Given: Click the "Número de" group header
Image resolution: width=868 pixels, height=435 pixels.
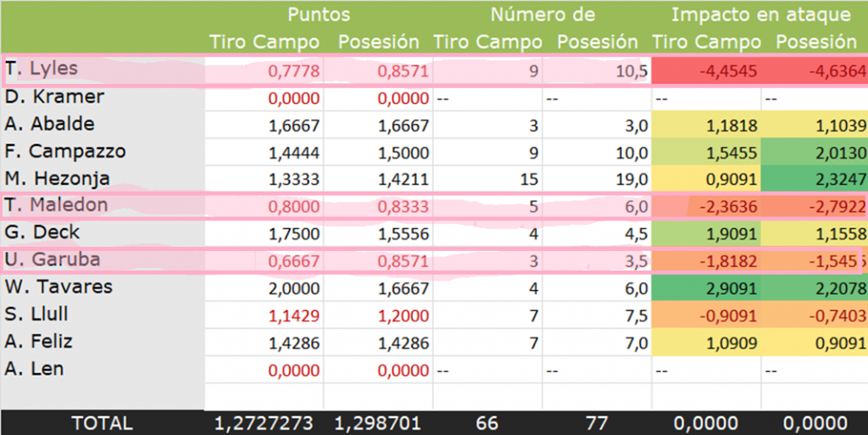Looking at the screenshot, I should tap(542, 14).
